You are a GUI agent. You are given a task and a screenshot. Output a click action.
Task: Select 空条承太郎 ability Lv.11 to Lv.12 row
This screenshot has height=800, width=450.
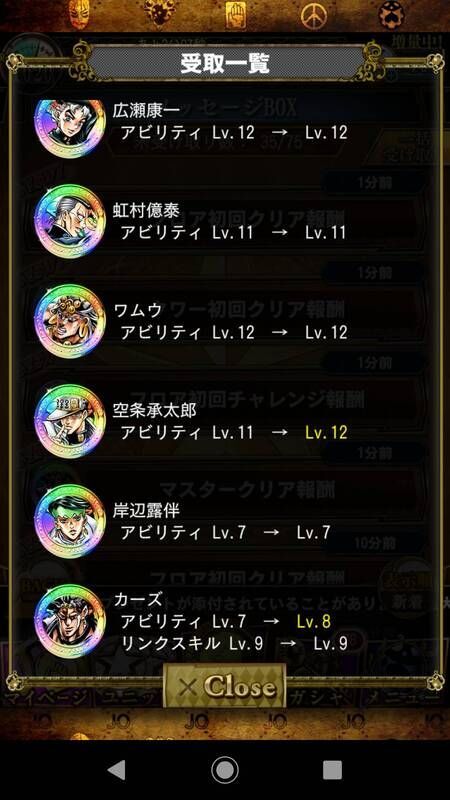click(x=234, y=433)
